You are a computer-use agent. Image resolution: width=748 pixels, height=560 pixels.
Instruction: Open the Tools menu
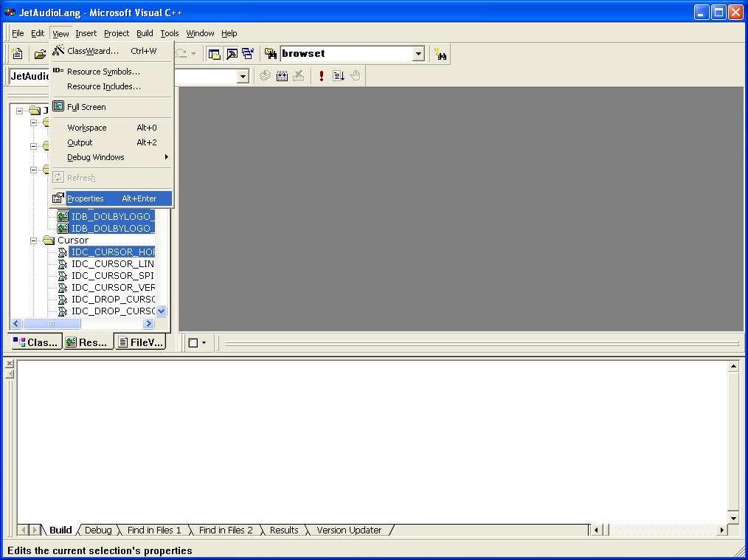click(170, 33)
